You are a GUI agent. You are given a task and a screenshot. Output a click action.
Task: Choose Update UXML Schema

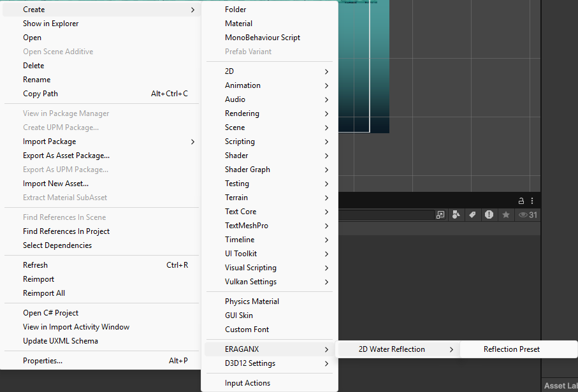point(101,341)
